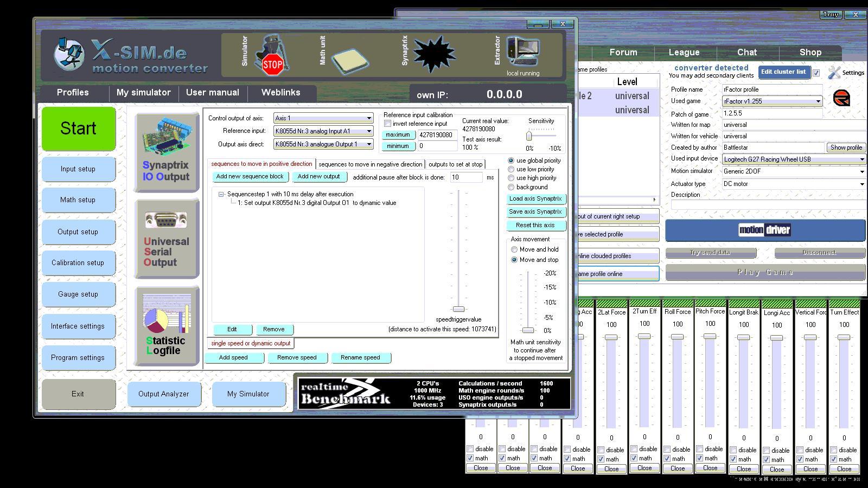Toggle disable checkbox under Roll Force

pyautogui.click(x=667, y=450)
